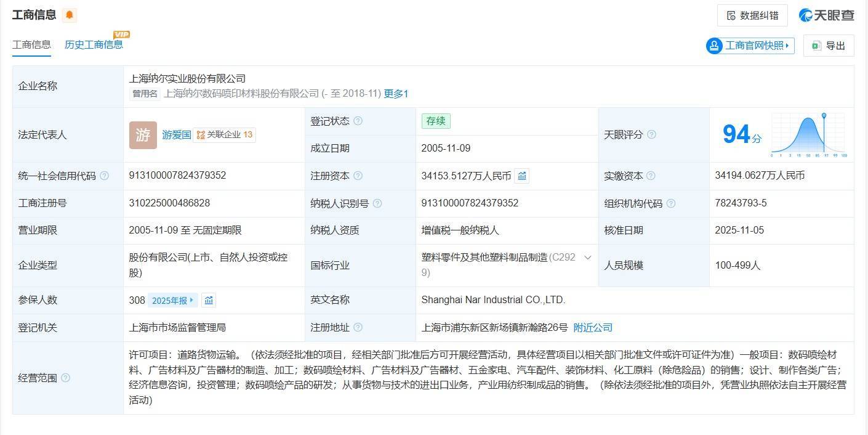Screen dimensions: 868x435
Task: Open the 附近公司 link
Action: pos(593,328)
